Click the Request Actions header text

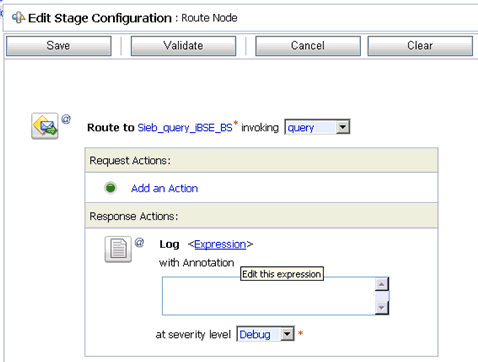click(x=130, y=161)
